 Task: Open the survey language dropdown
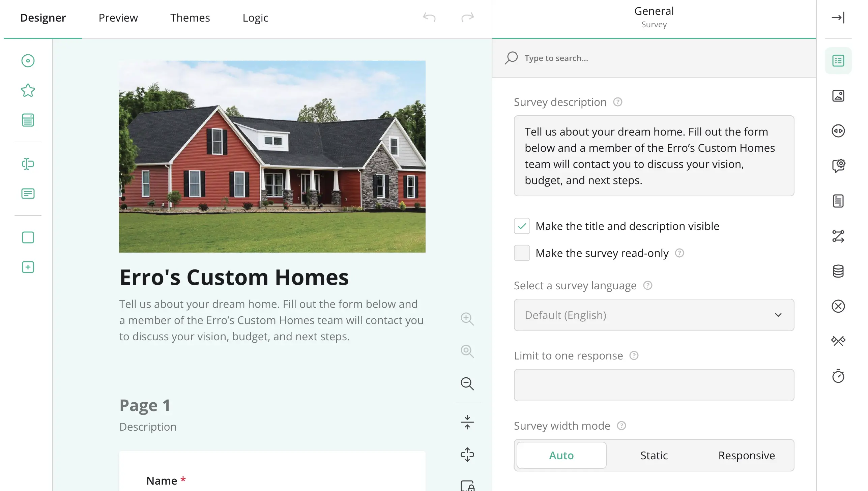[654, 315]
